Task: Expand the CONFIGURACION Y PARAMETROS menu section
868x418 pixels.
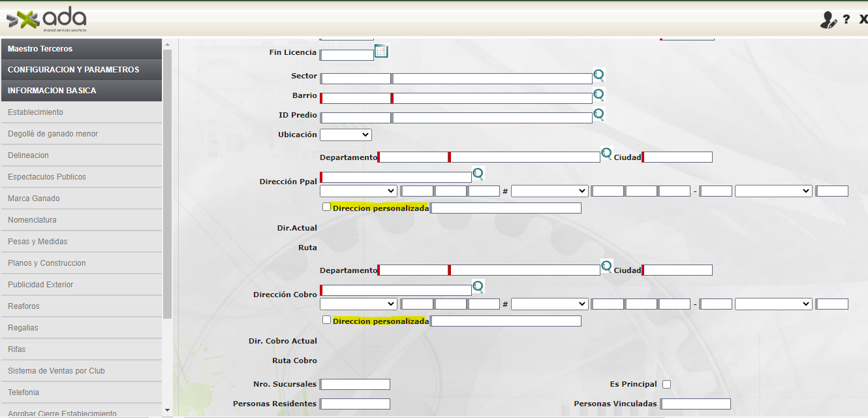Action: pos(81,70)
